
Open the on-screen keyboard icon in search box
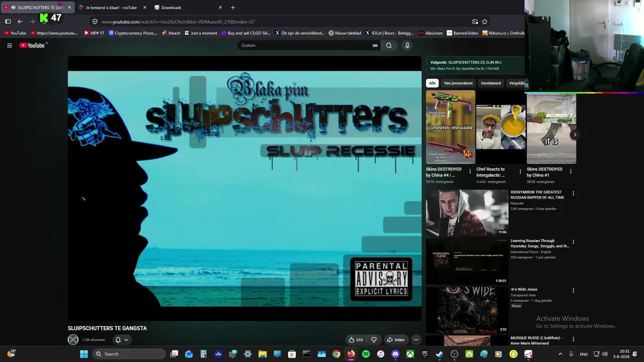coord(375,45)
